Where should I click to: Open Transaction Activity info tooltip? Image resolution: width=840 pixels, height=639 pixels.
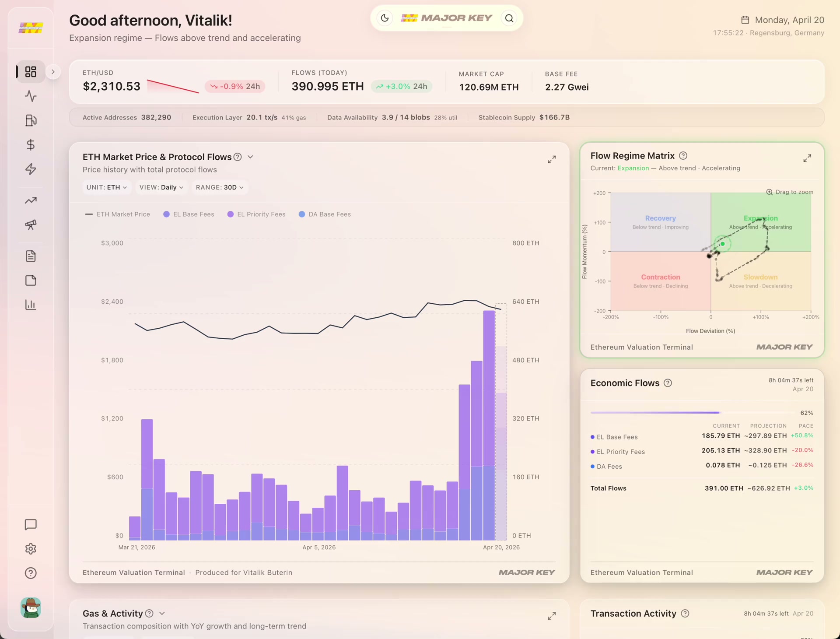685,614
